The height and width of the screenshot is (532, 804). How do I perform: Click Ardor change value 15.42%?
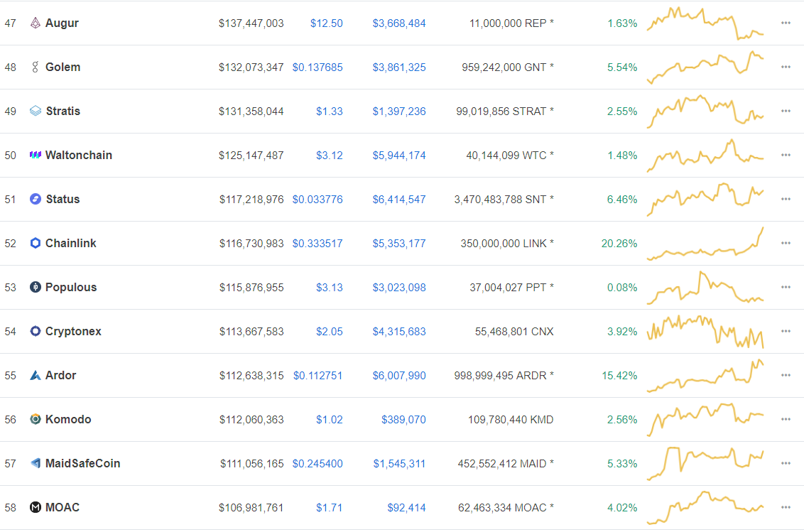(x=619, y=376)
